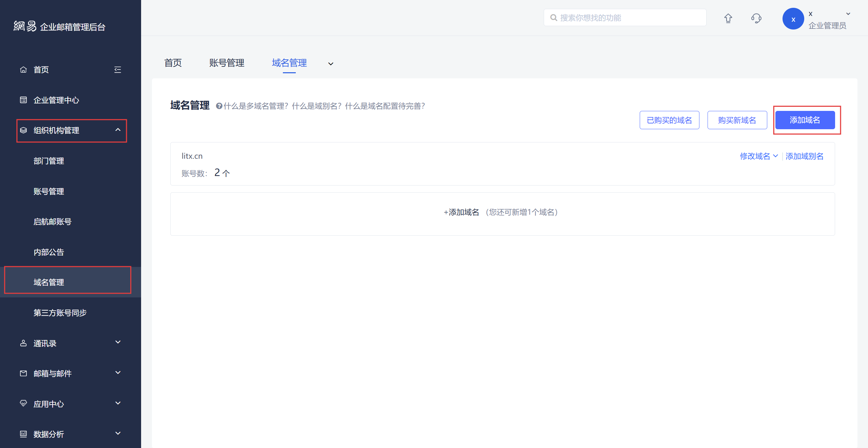The image size is (868, 448).
Task: Open customer service headset icon
Action: point(756,18)
